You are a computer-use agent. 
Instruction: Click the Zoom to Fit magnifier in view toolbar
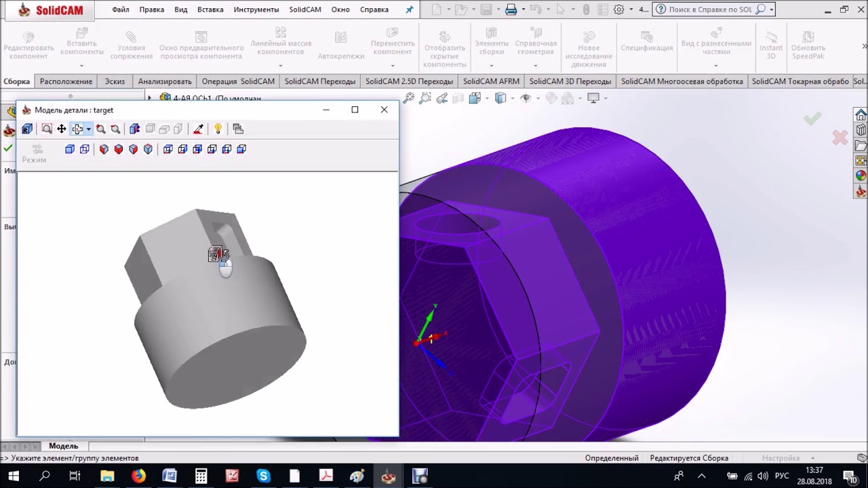pyautogui.click(x=408, y=98)
